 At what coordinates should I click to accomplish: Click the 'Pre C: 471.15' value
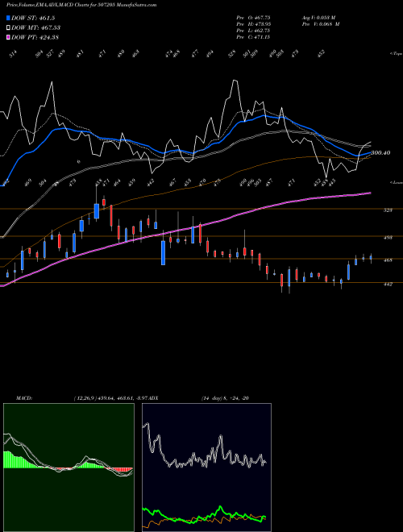(253, 37)
